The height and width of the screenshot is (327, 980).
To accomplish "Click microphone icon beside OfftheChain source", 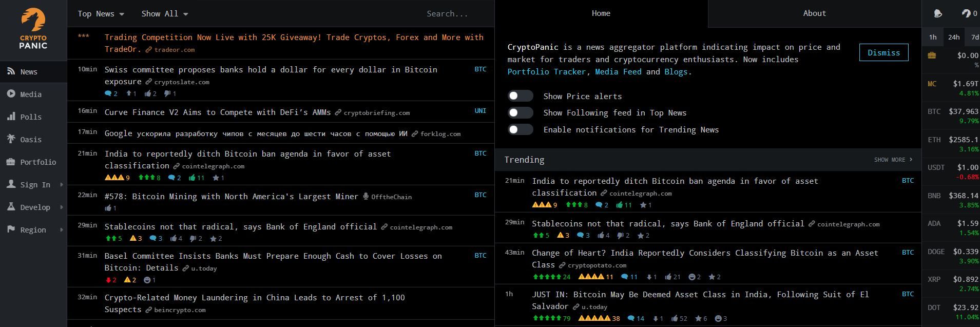I will coord(366,197).
